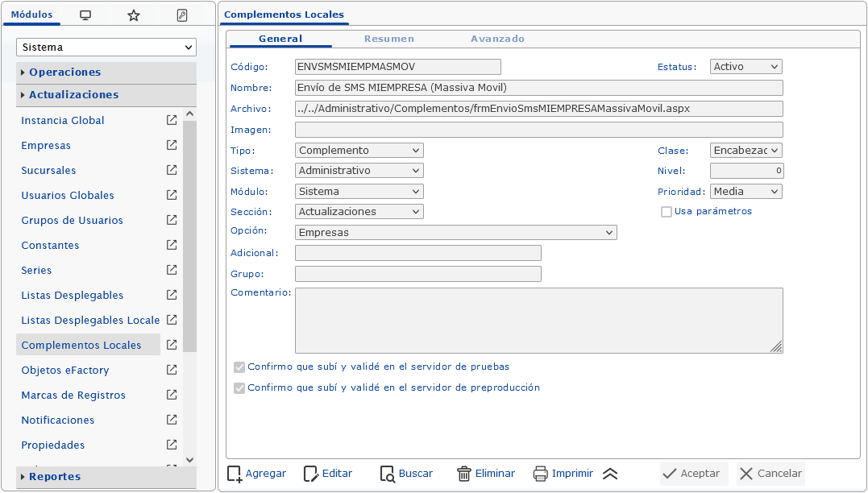868x493 pixels.
Task: Switch to the Resumen tab
Action: tap(389, 39)
